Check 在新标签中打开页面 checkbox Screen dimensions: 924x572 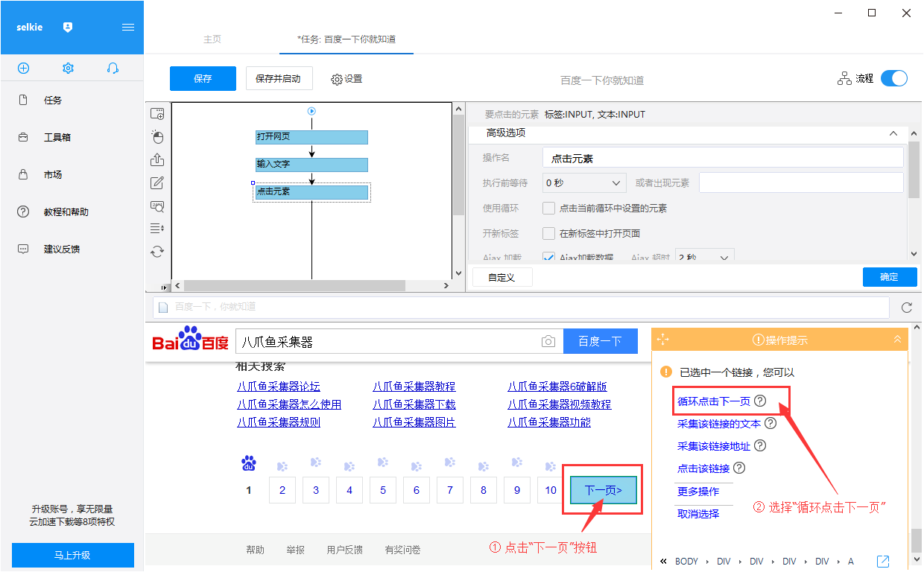548,233
